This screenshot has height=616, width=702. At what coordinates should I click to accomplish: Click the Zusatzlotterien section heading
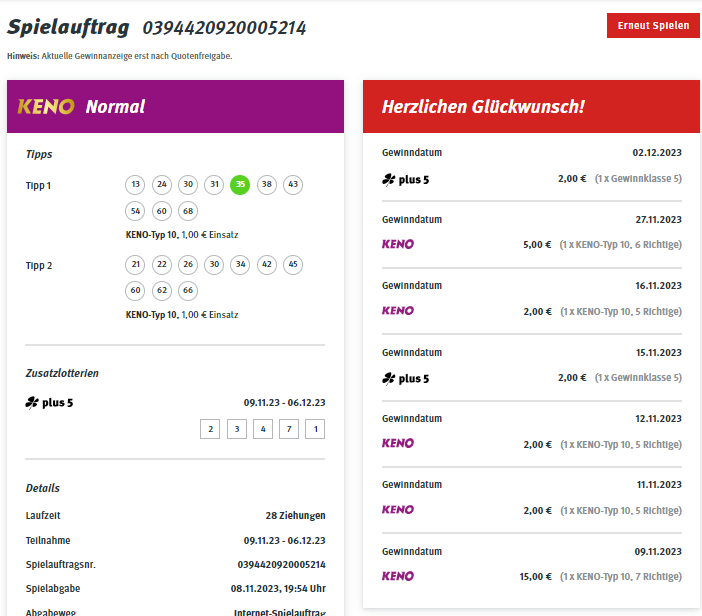coord(62,373)
